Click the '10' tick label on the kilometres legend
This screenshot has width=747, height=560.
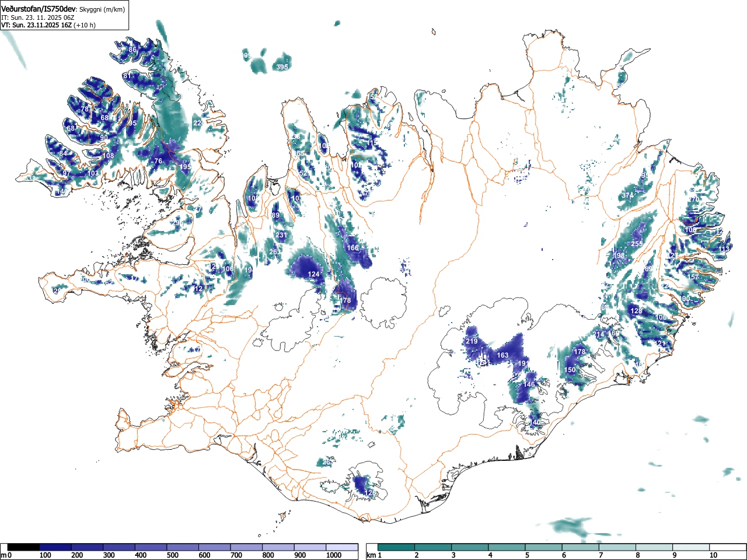pos(713,555)
